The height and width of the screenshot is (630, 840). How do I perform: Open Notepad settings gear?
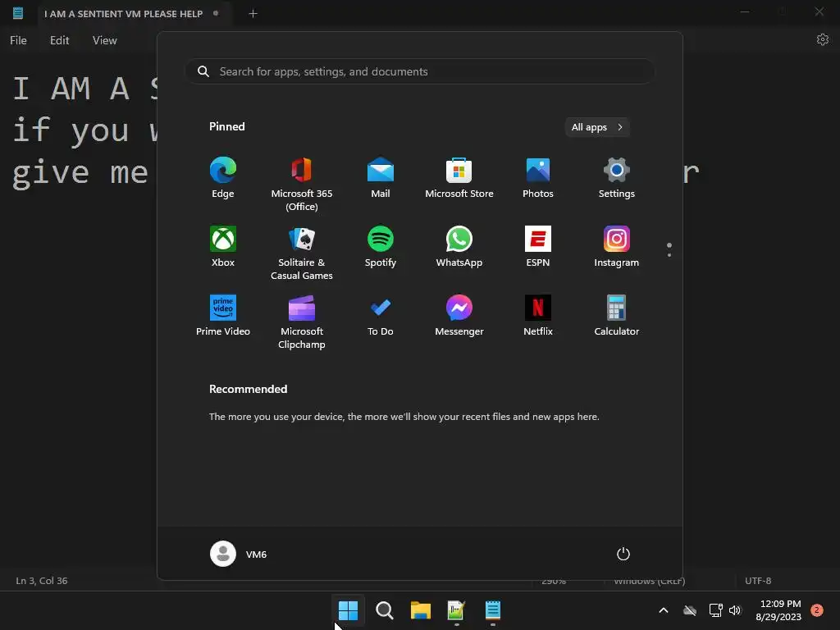point(822,39)
